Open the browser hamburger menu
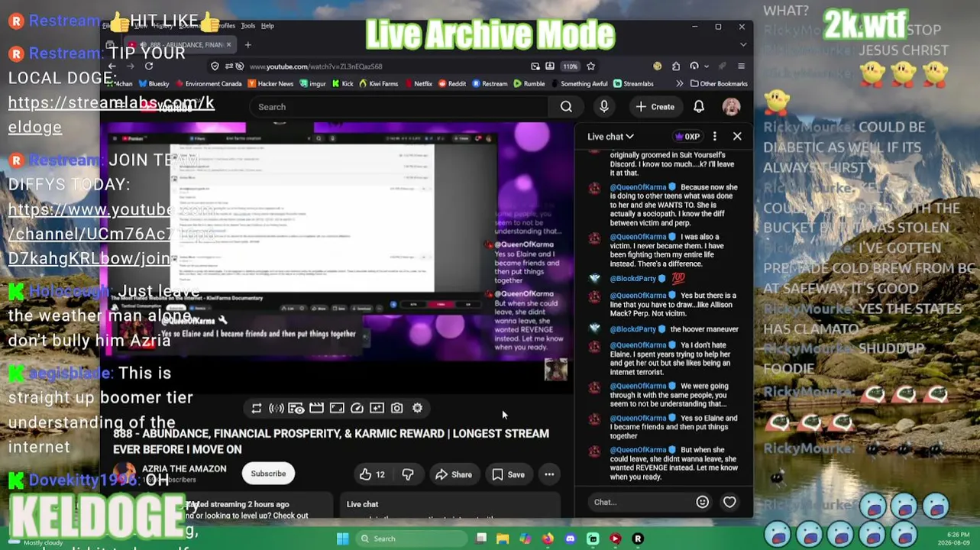Image resolution: width=980 pixels, height=550 pixels. tap(740, 66)
